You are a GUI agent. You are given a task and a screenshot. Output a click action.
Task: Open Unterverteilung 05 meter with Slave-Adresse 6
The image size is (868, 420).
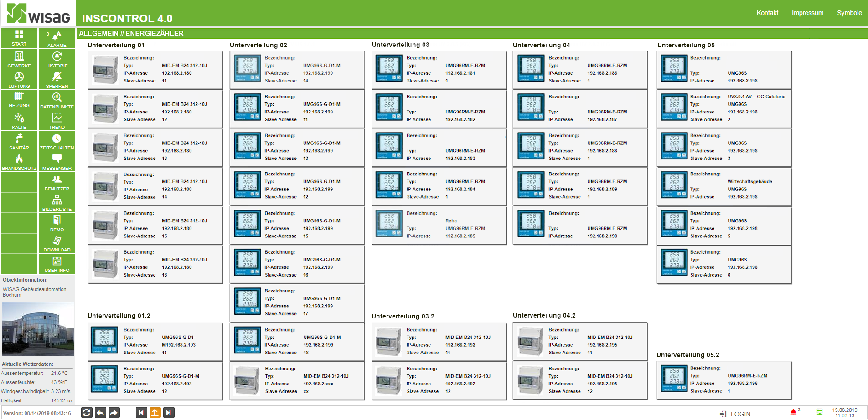(x=724, y=264)
